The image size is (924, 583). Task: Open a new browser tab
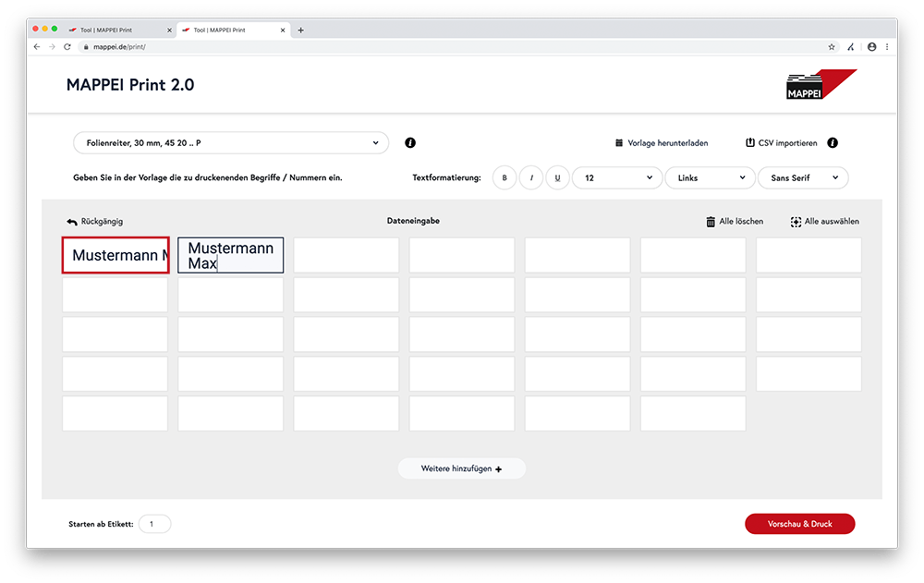point(300,30)
